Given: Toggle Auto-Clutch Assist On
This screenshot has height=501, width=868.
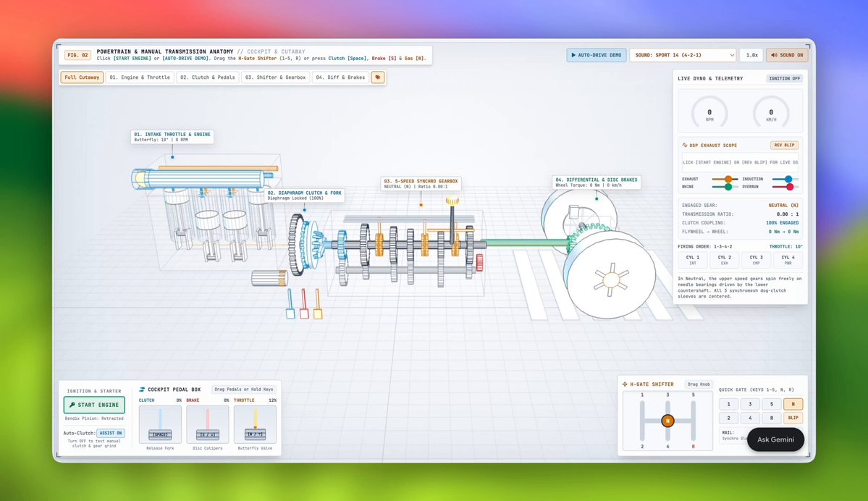Looking at the screenshot, I should point(111,433).
